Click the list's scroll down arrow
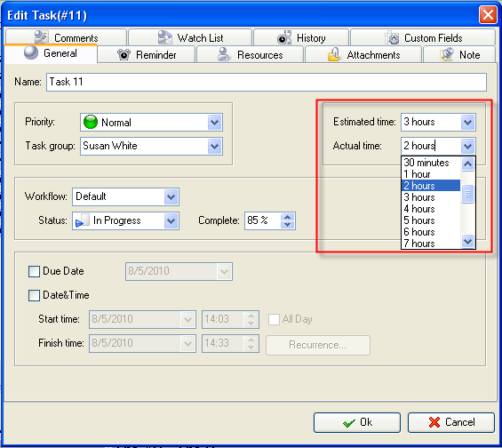Screen dimensions: 502x448 click(467, 241)
